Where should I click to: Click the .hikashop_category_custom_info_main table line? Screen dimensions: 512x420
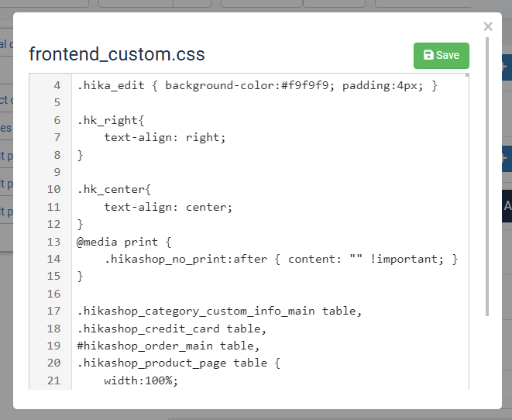coord(219,311)
